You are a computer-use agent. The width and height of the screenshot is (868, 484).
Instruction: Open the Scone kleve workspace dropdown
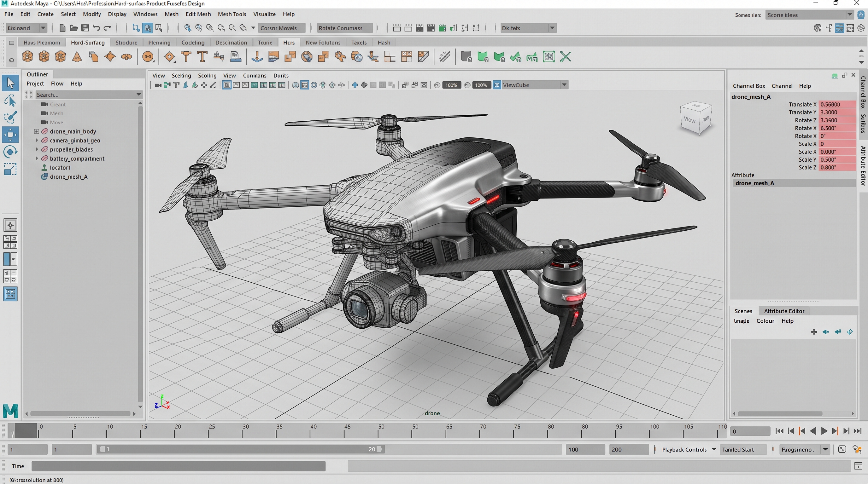coord(809,15)
